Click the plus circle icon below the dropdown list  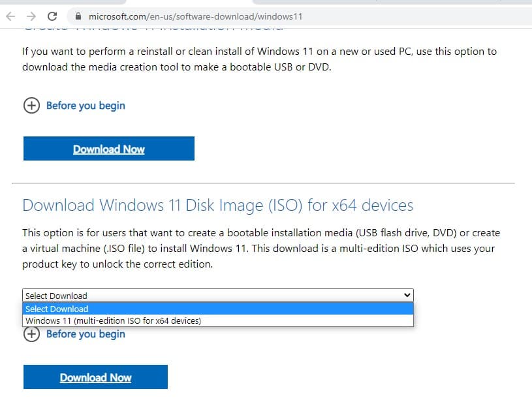pos(31,334)
